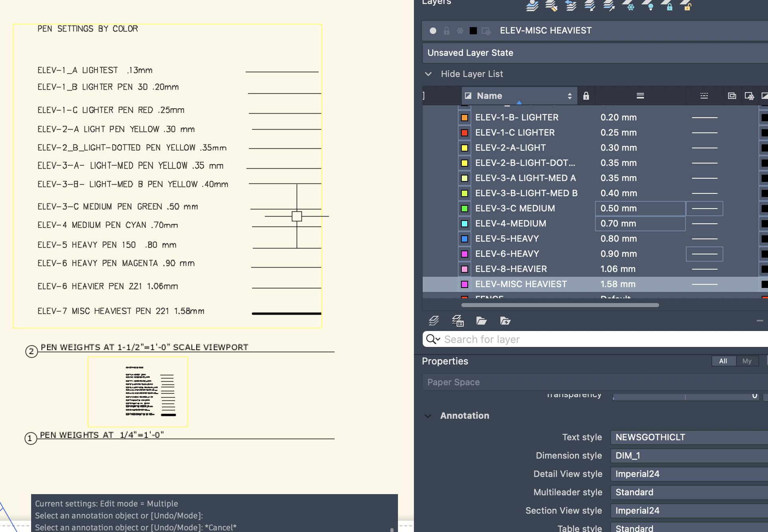Toggle current layer on/off dot icon
The width and height of the screenshot is (768, 532).
[433, 31]
